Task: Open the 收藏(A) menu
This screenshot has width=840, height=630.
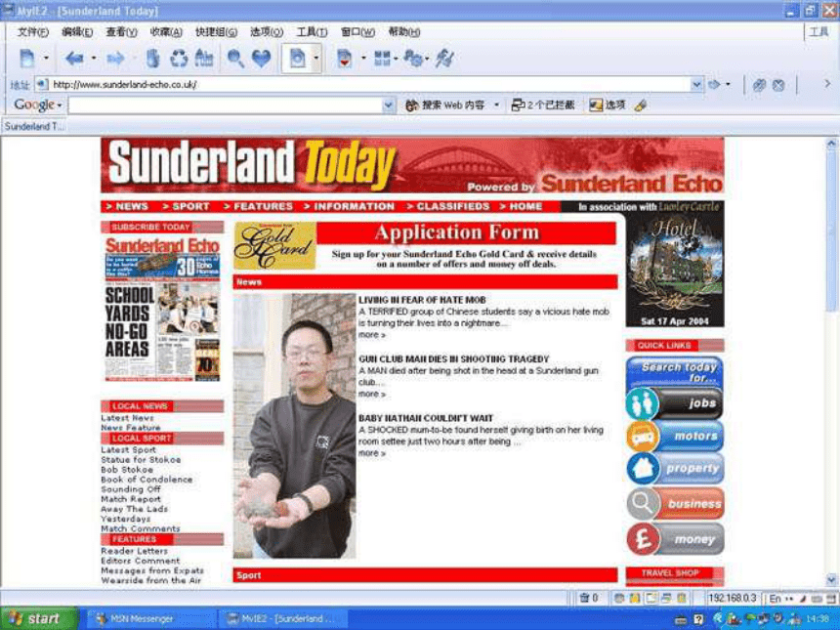Action: [166, 32]
